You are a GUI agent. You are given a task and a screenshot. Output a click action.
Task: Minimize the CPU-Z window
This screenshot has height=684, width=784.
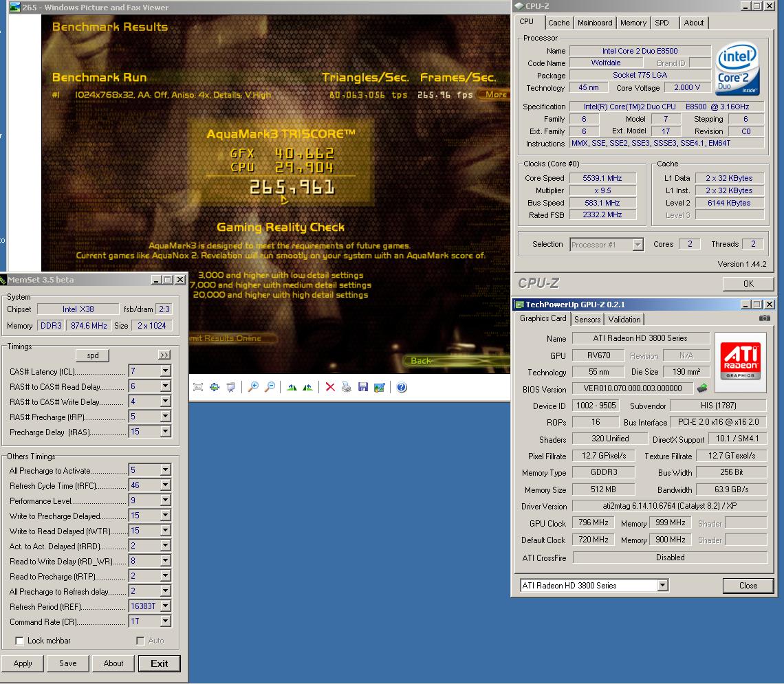point(745,6)
